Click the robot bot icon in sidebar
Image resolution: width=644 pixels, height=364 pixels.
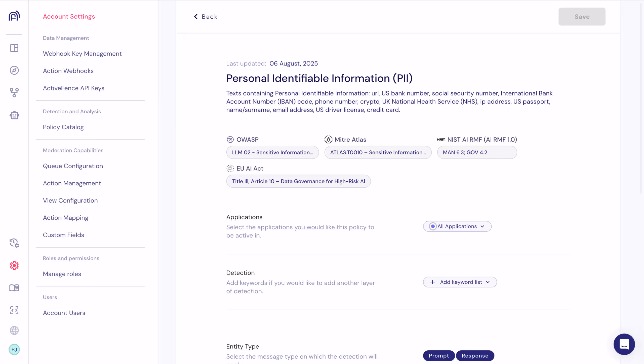click(x=14, y=115)
